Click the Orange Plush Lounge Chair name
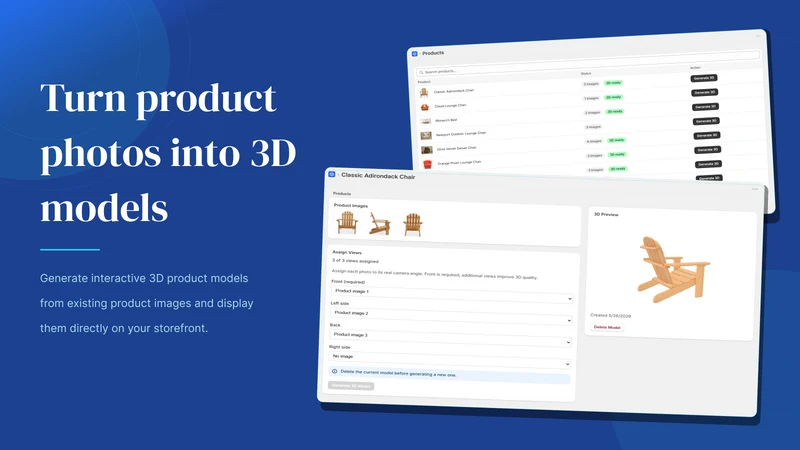 click(x=460, y=162)
